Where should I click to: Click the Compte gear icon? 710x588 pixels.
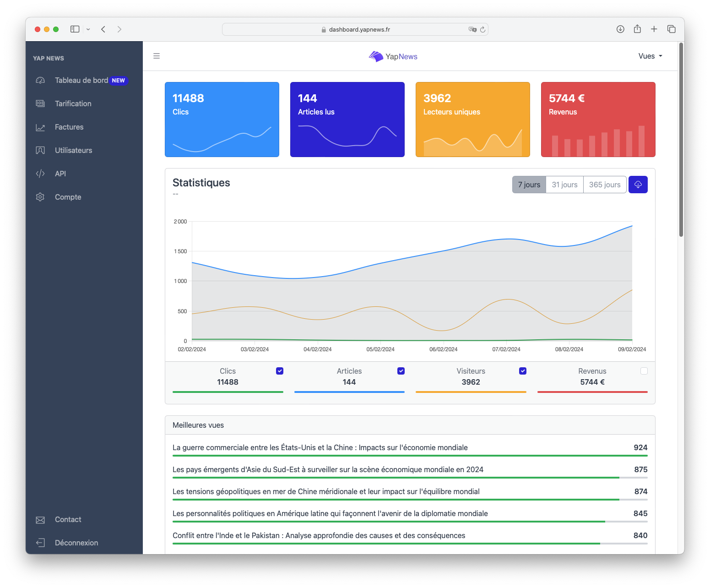click(40, 197)
